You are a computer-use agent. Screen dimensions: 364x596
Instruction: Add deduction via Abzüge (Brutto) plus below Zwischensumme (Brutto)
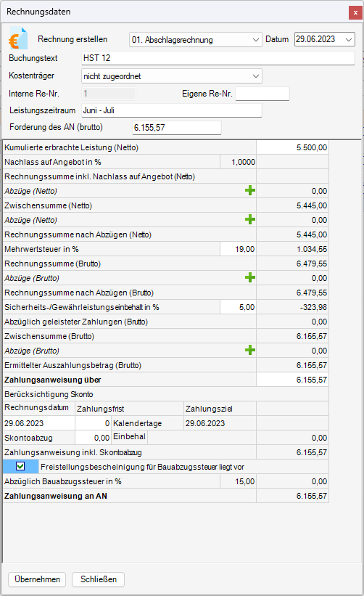pos(249,351)
